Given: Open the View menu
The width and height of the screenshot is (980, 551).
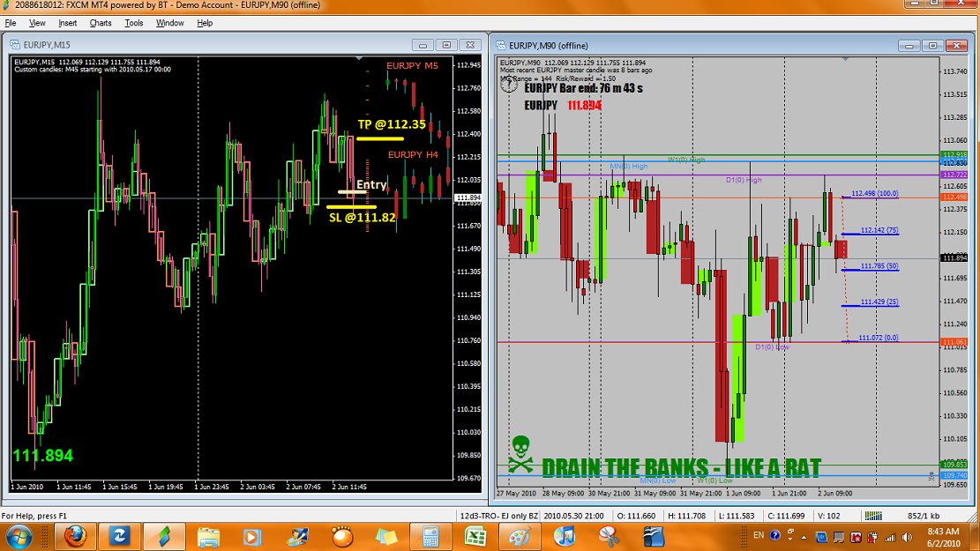Looking at the screenshot, I should [x=38, y=23].
